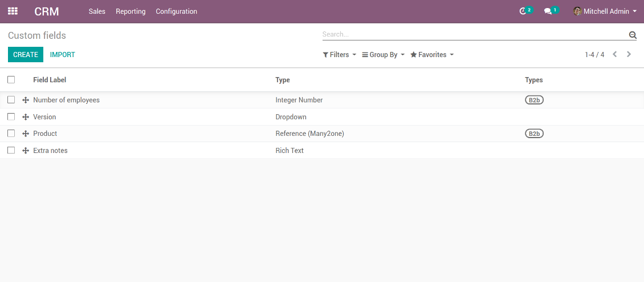644x282 pixels.
Task: Open the activities clock icon
Action: pos(523,11)
